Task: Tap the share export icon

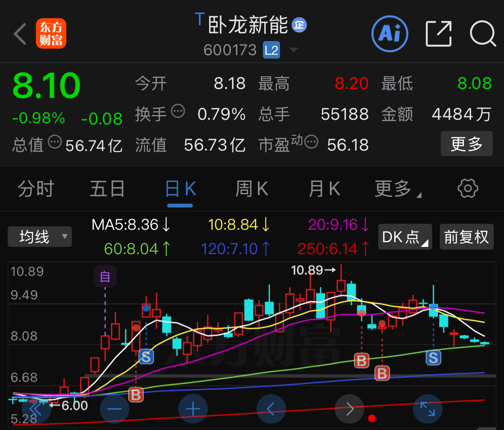Action: pyautogui.click(x=439, y=34)
